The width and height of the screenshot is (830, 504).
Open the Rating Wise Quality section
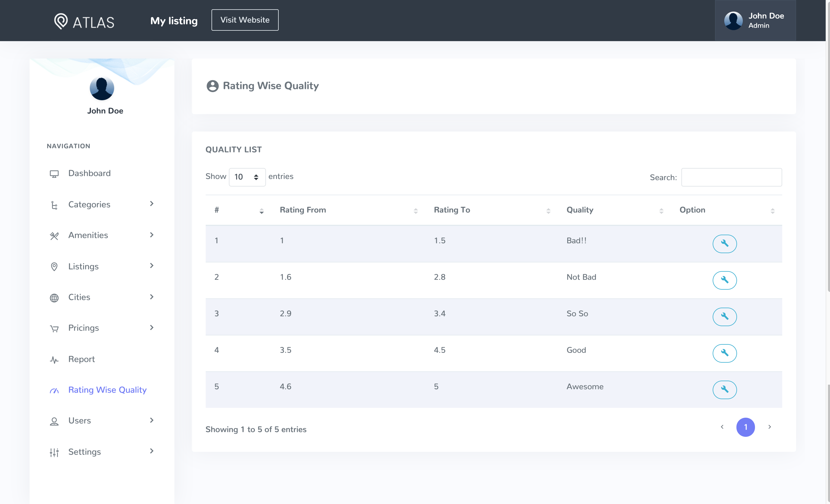click(x=107, y=390)
